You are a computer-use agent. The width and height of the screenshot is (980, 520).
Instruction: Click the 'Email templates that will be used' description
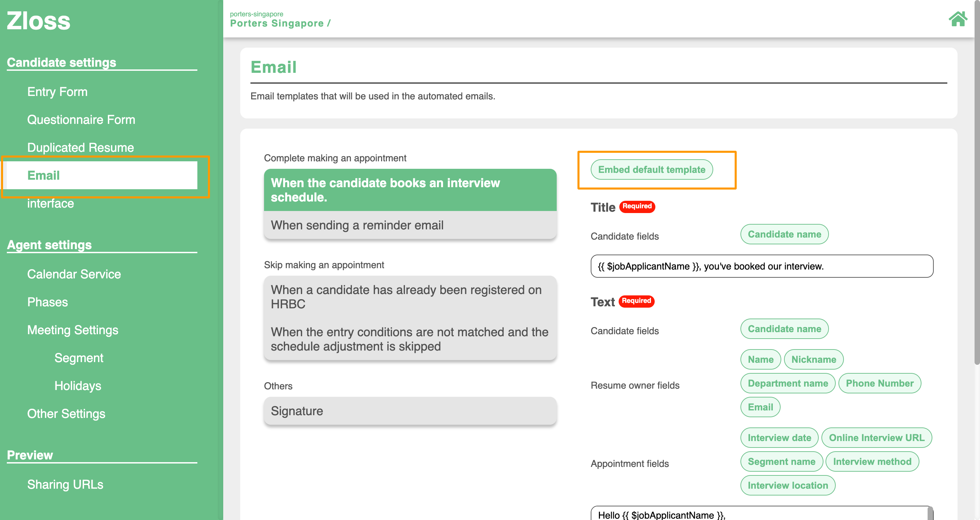[x=373, y=96]
